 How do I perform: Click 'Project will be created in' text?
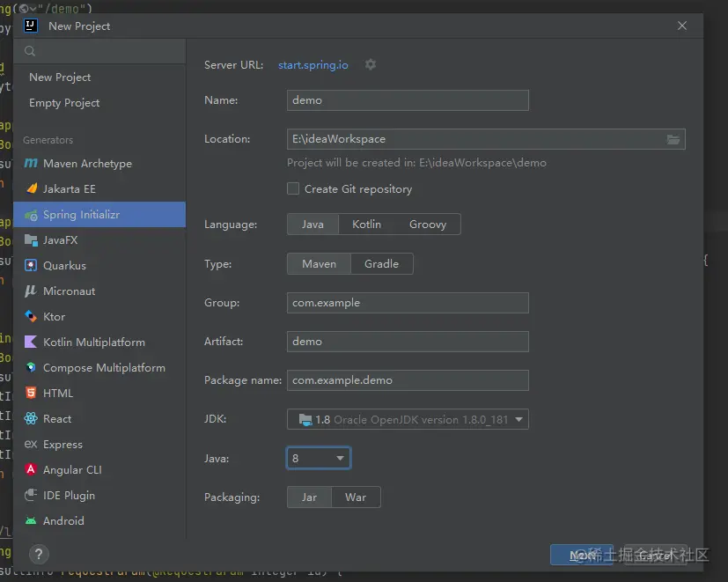click(416, 163)
